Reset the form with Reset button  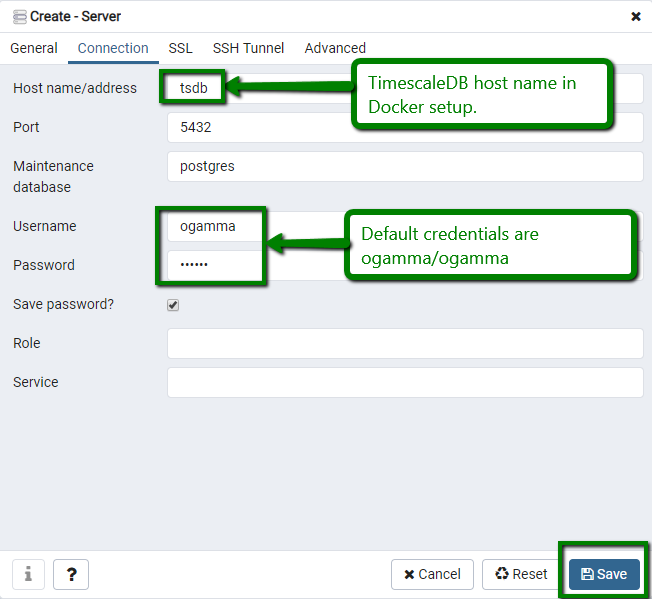tap(521, 574)
